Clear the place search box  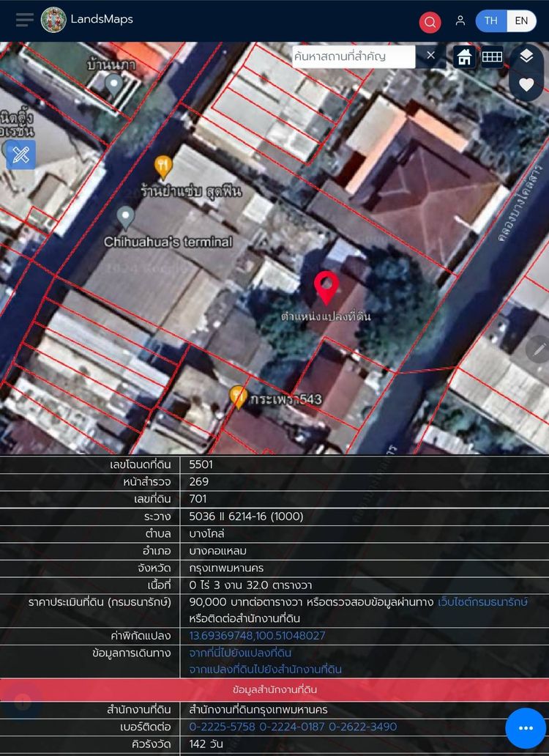(x=430, y=56)
